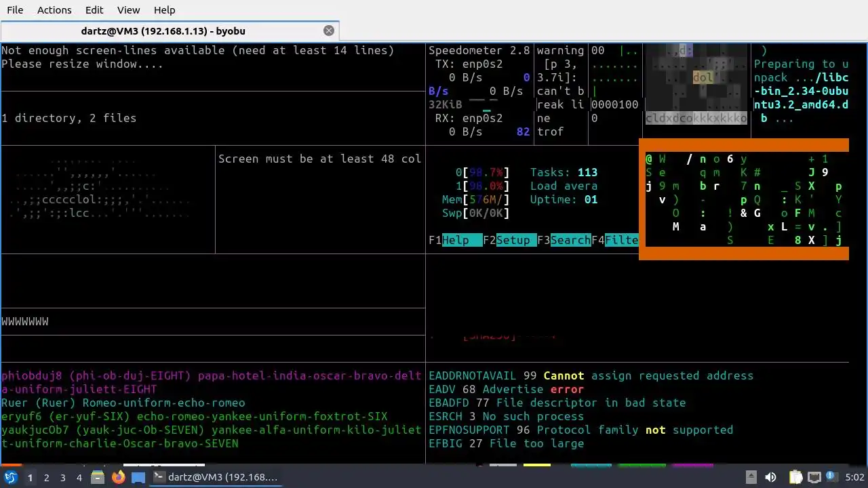Click the 'Tasks: 113' text
The height and width of the screenshot is (488, 868).
[564, 172]
